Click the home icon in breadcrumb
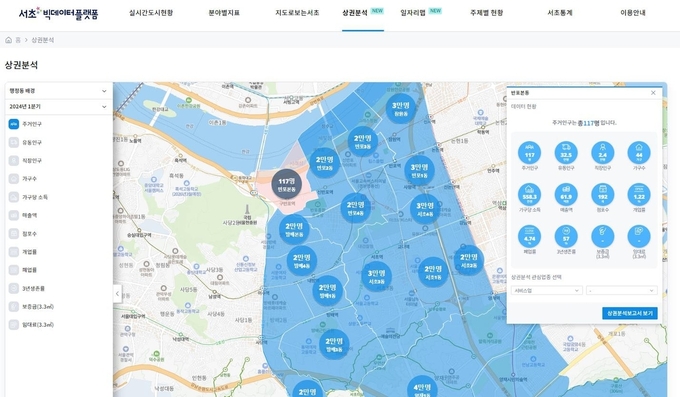The width and height of the screenshot is (680, 397). 8,40
